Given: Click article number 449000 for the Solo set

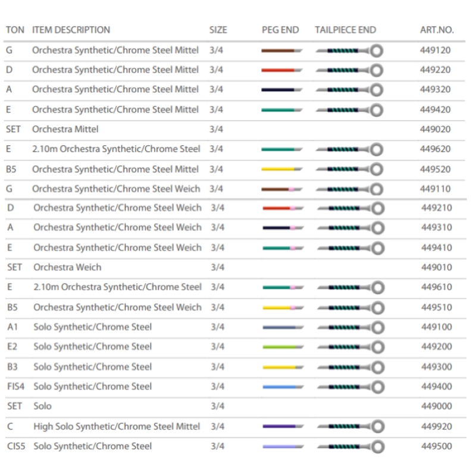Looking at the screenshot, I should (x=436, y=406).
